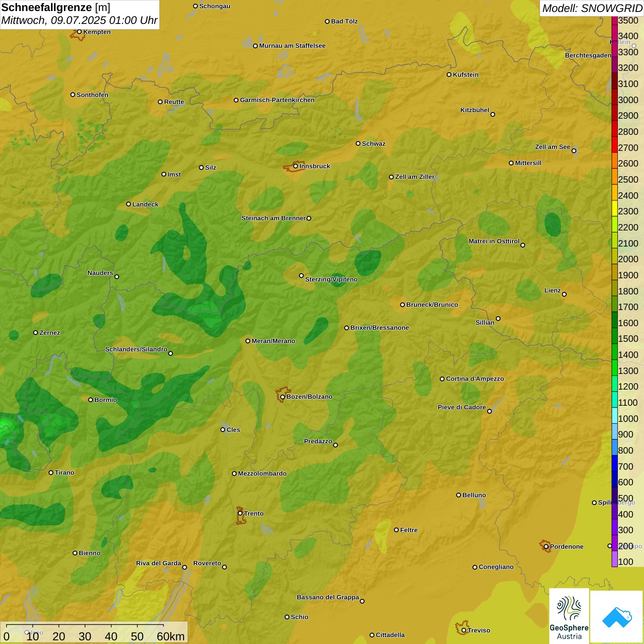Click the Pordenone location marker

point(546,547)
